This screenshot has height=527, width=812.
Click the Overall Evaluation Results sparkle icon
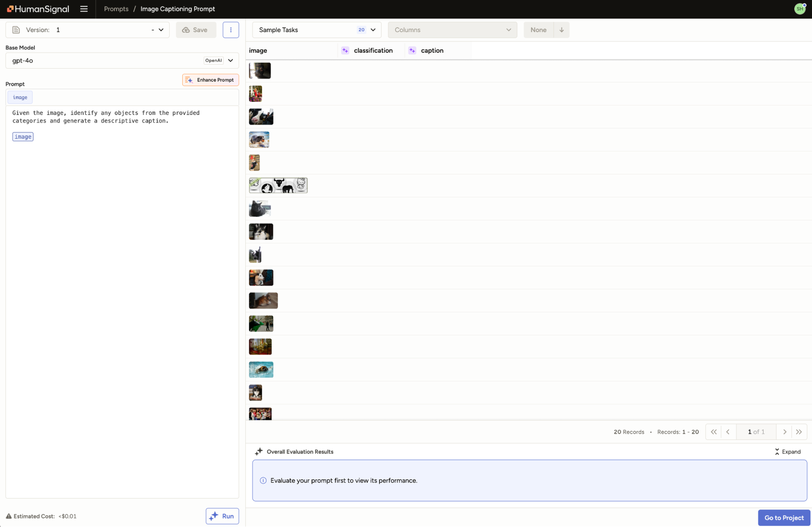tap(259, 452)
